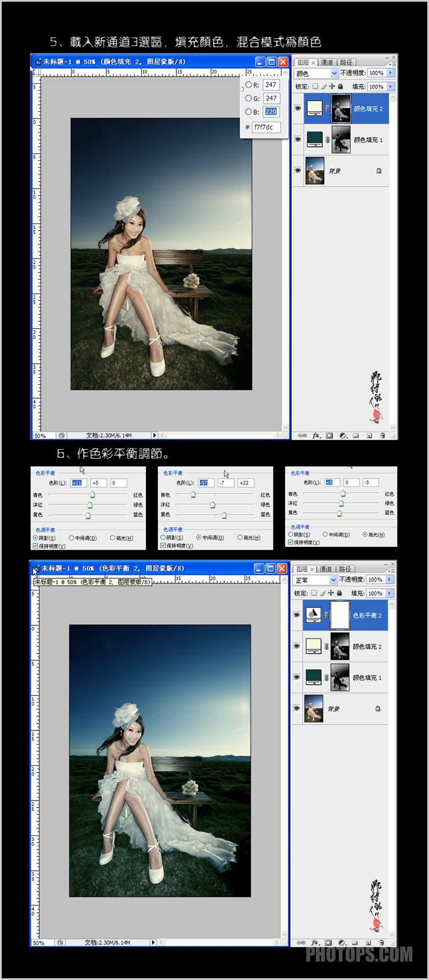The height and width of the screenshot is (980, 429).
Task: Lock image pixels brush icon in step 5 panel
Action: (x=323, y=87)
